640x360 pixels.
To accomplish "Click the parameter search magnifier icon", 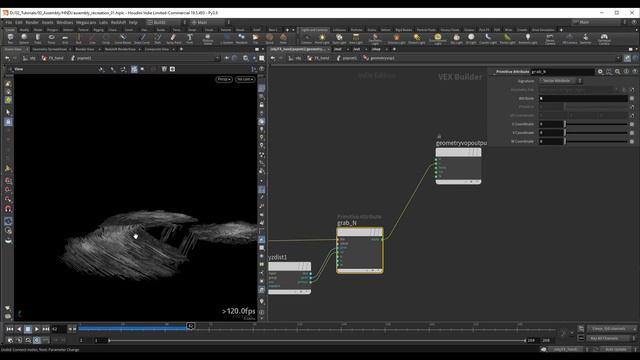I will (618, 71).
